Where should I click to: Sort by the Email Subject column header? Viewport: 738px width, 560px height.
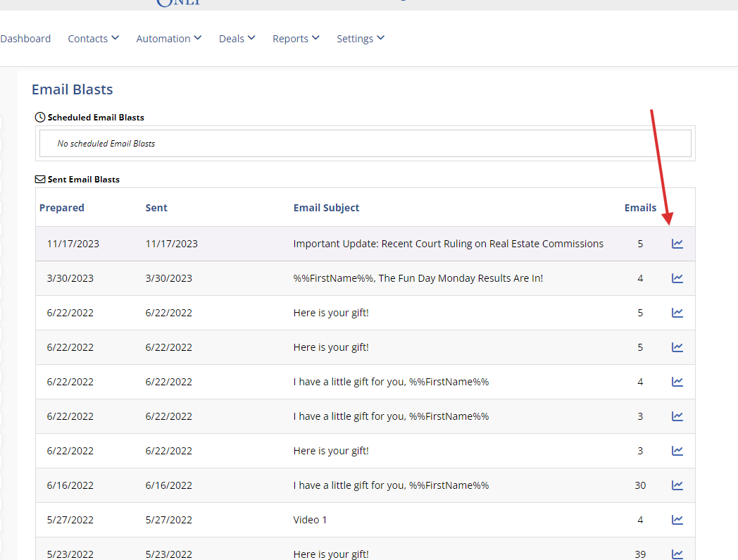pos(326,208)
